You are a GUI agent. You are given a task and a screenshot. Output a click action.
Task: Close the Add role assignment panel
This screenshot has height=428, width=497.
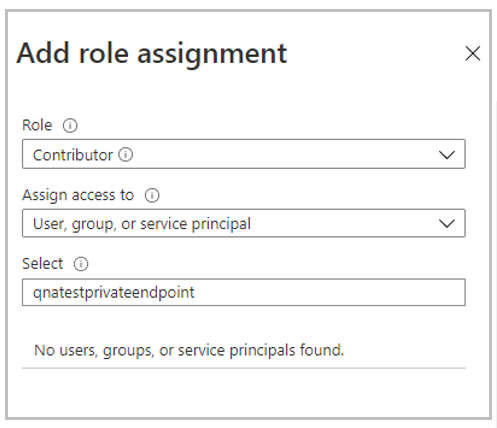click(x=472, y=54)
